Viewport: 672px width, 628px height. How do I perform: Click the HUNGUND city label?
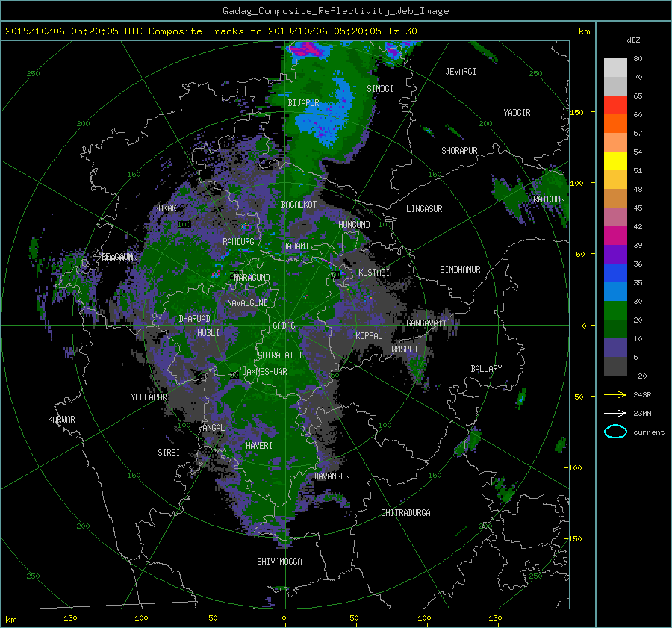354,225
